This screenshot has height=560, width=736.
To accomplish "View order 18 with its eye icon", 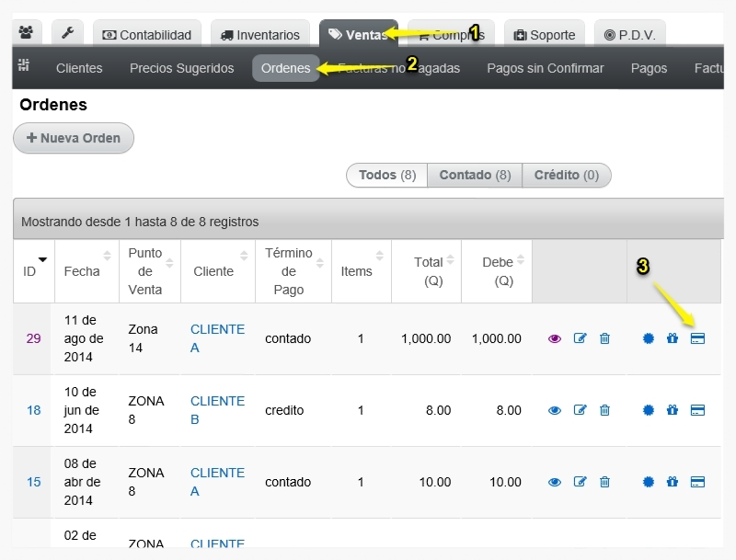I will click(x=555, y=410).
